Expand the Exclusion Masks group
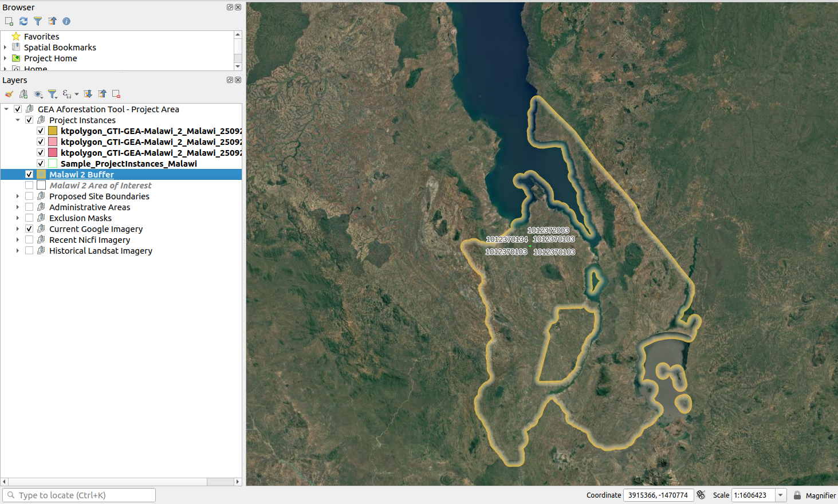Viewport: 838px width, 504px height. [x=18, y=218]
